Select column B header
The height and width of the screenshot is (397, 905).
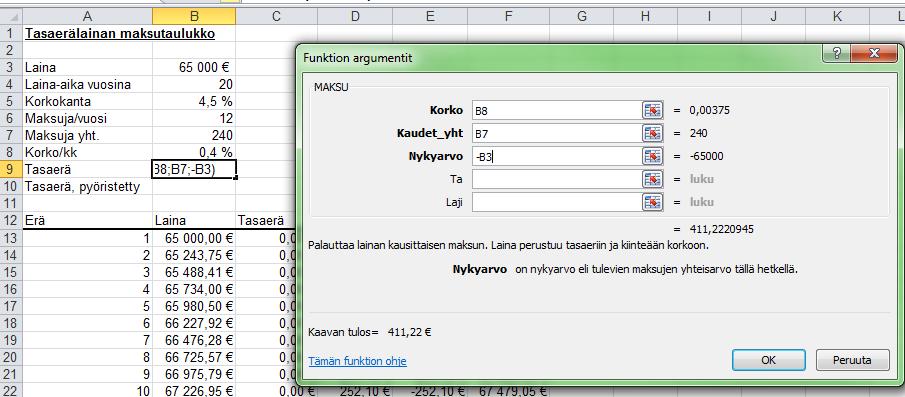coord(194,17)
